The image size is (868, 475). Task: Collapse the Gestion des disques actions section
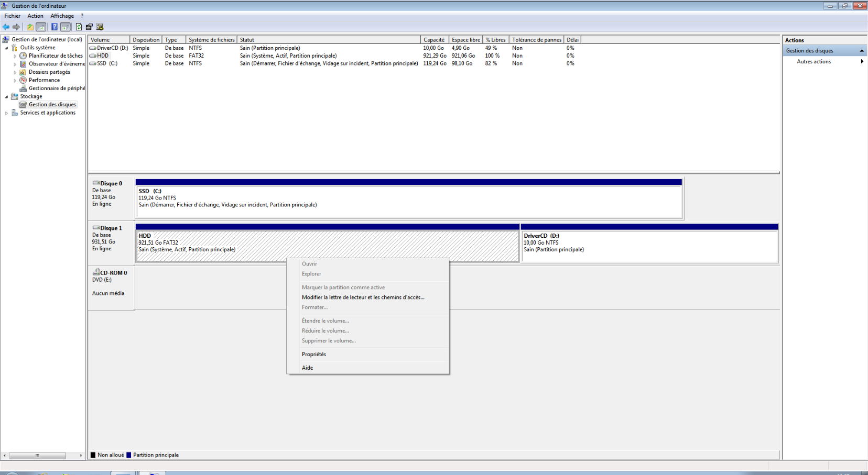click(x=862, y=51)
